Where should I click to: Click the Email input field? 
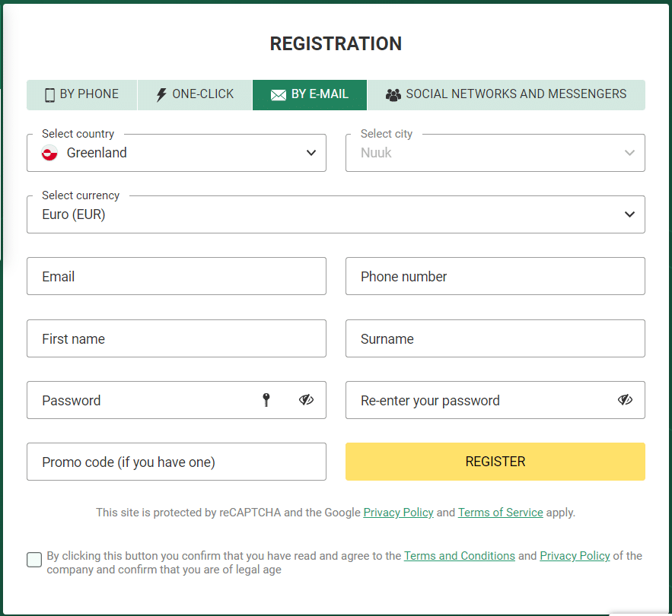coord(176,276)
